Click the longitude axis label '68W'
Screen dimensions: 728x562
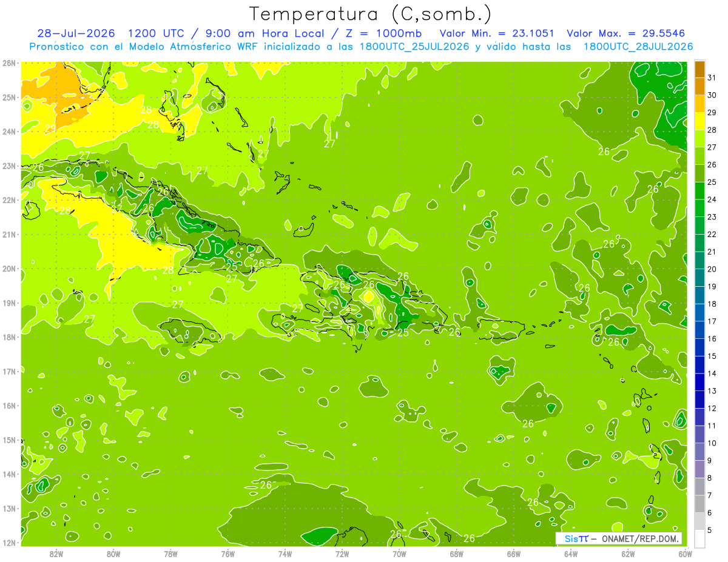[x=457, y=554]
